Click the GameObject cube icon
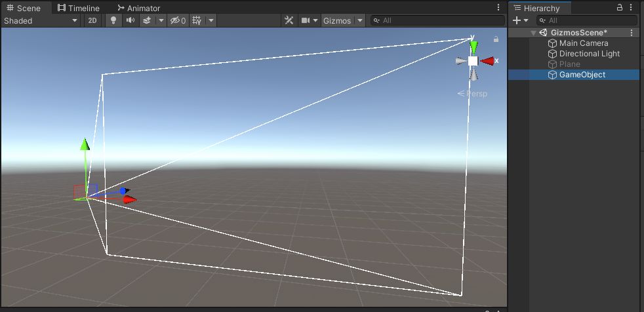Viewport: 644px width, 312px height. [x=552, y=75]
